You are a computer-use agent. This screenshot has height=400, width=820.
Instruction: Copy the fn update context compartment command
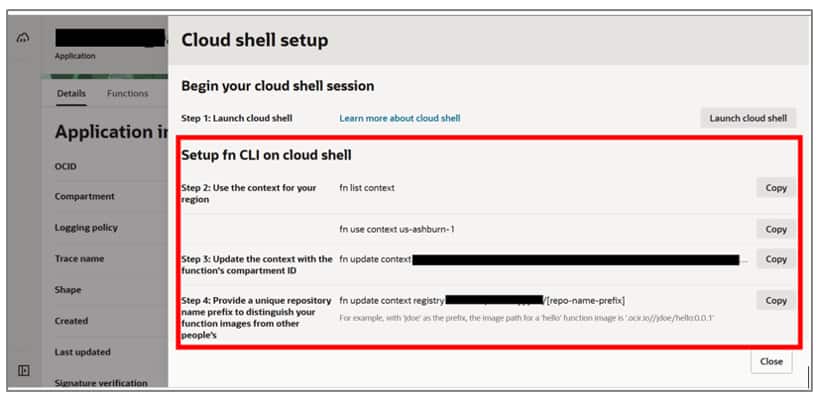point(775,259)
